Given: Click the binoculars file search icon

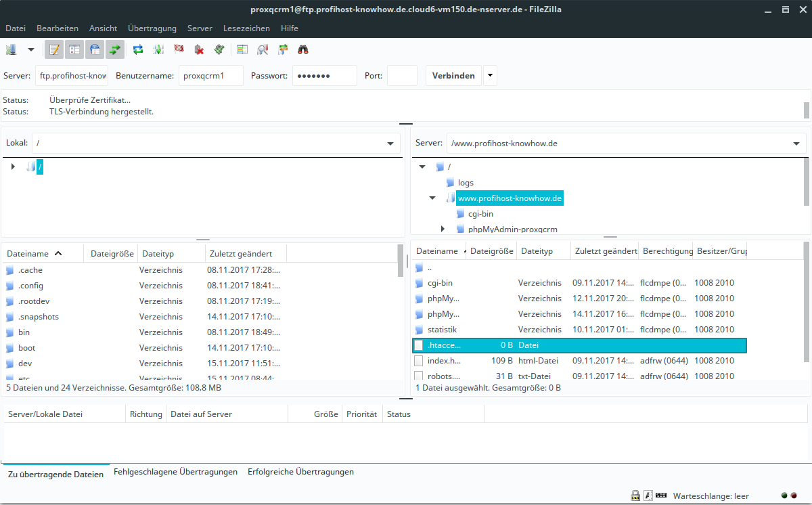Looking at the screenshot, I should pyautogui.click(x=303, y=49).
